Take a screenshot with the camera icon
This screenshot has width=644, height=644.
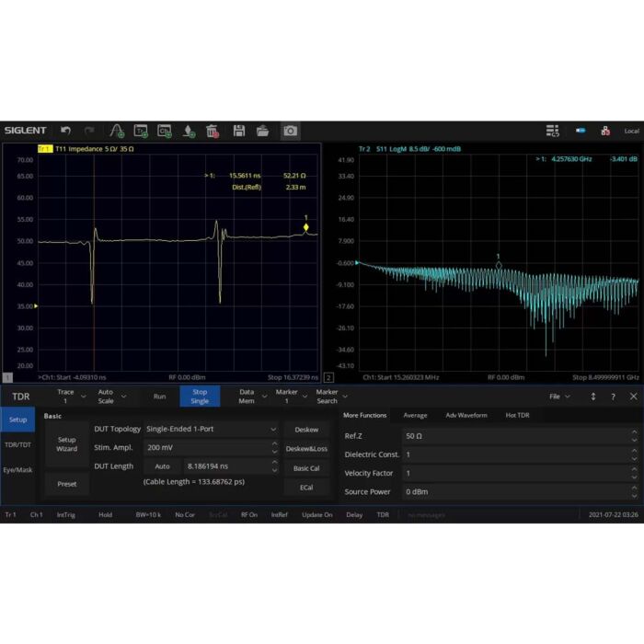tap(290, 131)
